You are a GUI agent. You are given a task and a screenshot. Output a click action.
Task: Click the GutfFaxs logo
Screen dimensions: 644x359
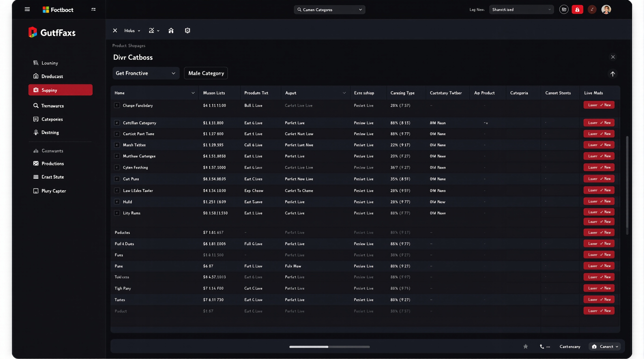(52, 32)
